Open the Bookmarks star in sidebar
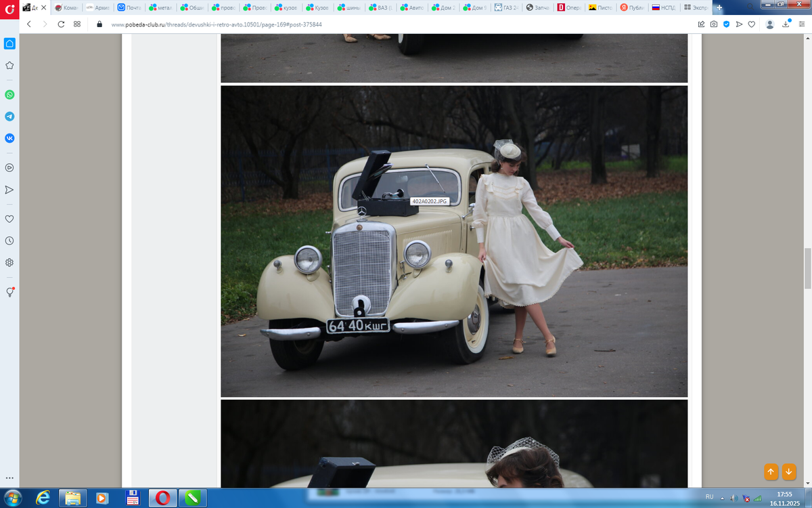 coord(9,66)
